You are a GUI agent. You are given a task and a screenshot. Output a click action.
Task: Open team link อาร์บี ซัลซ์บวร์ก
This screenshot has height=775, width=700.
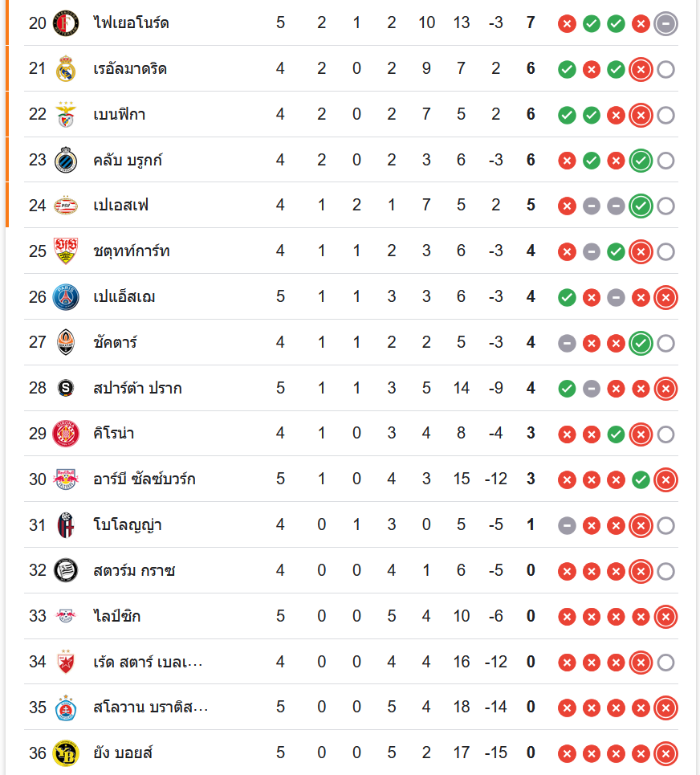pos(144,479)
